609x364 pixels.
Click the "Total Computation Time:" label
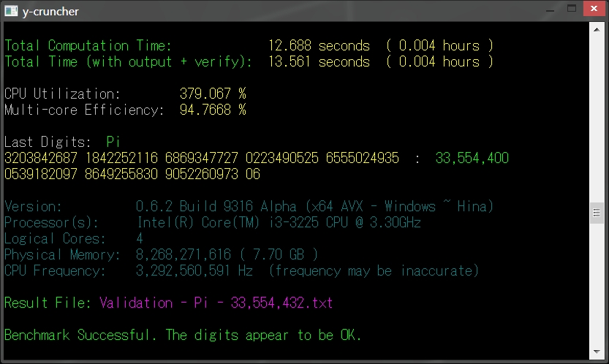(88, 46)
